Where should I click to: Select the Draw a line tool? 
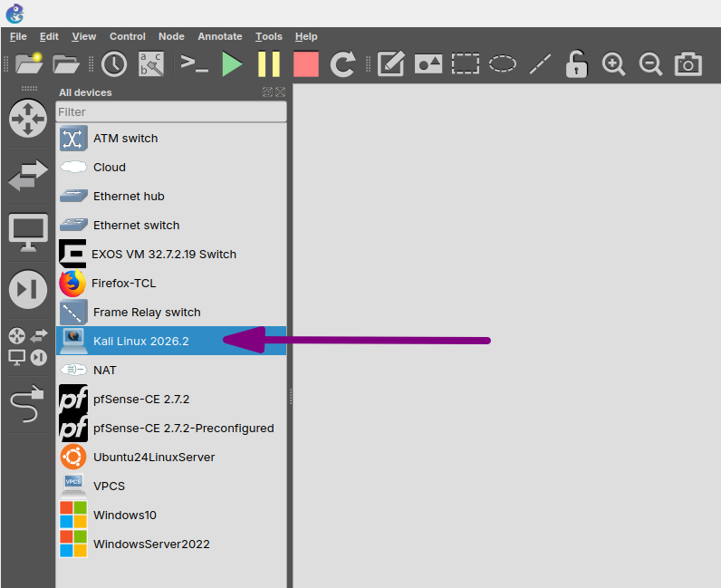tap(540, 64)
